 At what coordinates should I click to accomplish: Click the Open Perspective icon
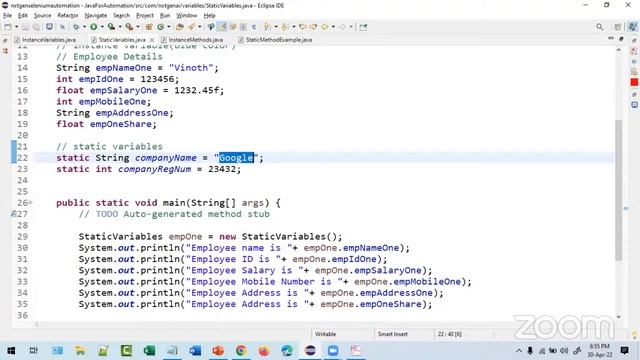618,27
